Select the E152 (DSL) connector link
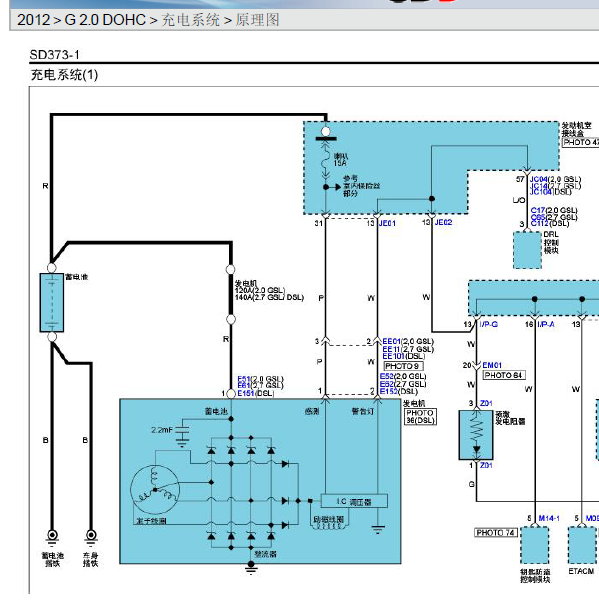The height and width of the screenshot is (601, 599). coord(389,391)
